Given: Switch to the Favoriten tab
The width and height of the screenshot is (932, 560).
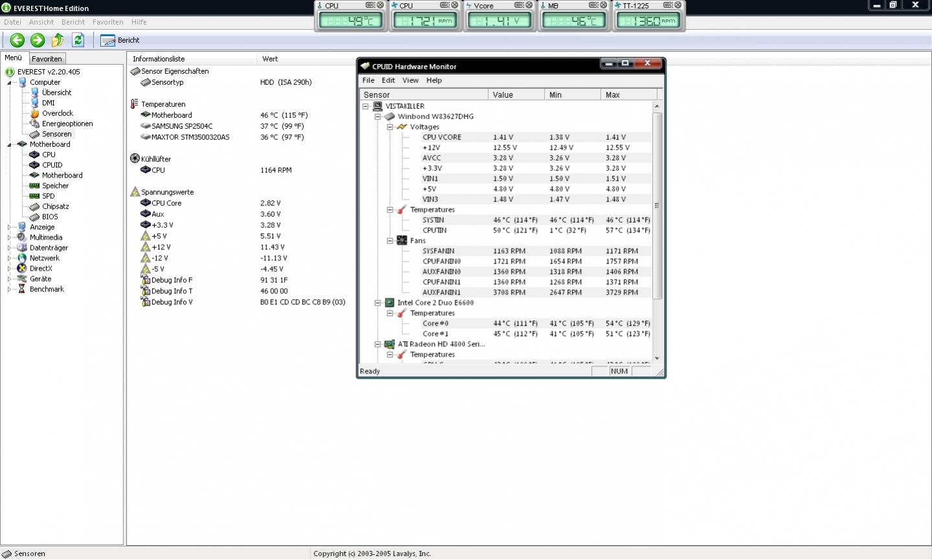Looking at the screenshot, I should [47, 58].
